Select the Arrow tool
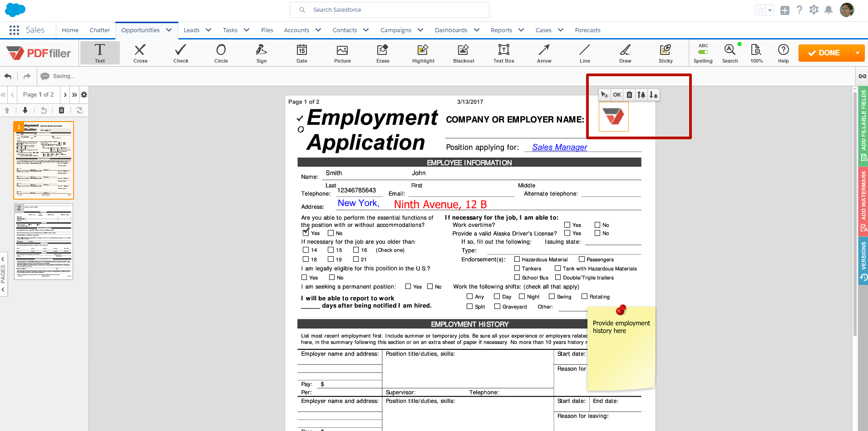 (544, 53)
